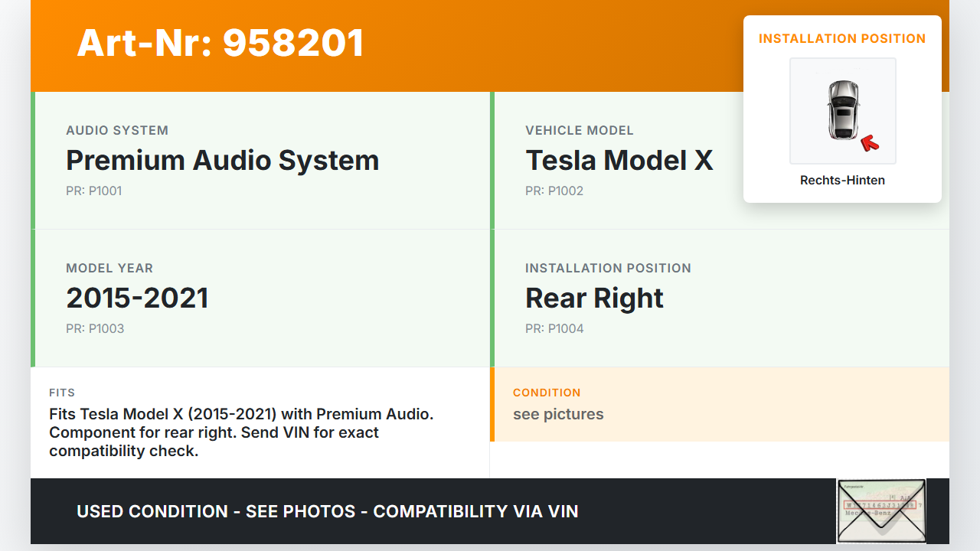Click the PR: P1004 code
The height and width of the screenshot is (551, 980).
pyautogui.click(x=554, y=329)
